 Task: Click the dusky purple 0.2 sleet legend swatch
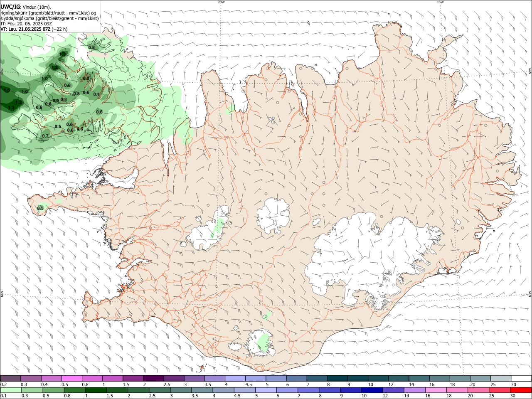[10, 379]
